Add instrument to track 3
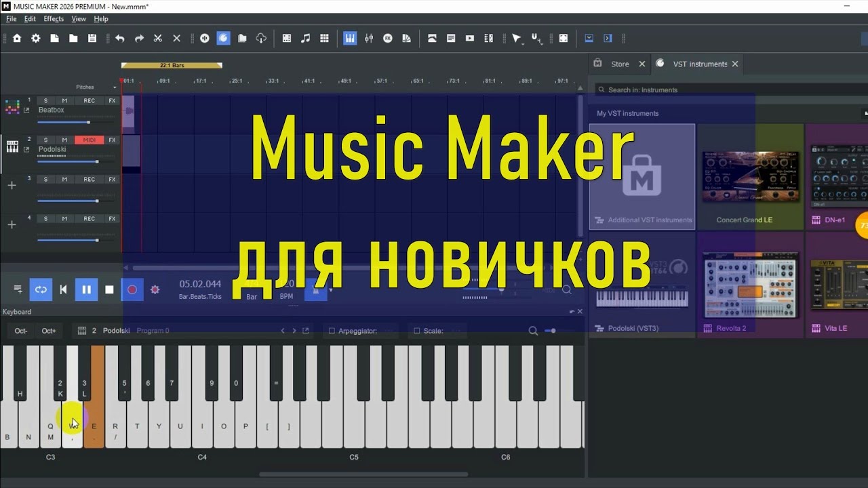This screenshot has height=488, width=868. (12, 185)
